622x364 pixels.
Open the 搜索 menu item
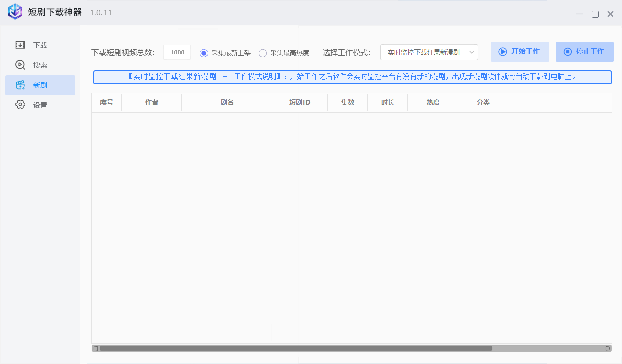(40, 65)
